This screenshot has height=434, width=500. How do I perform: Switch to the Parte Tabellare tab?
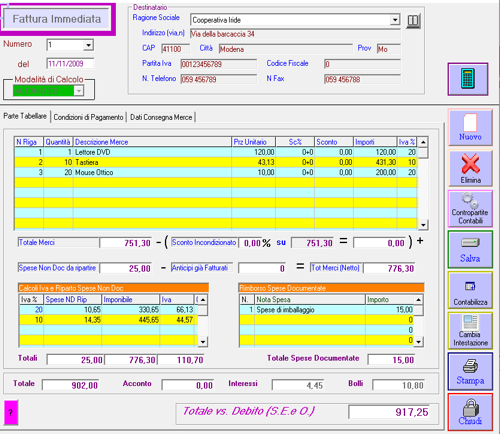tap(25, 116)
